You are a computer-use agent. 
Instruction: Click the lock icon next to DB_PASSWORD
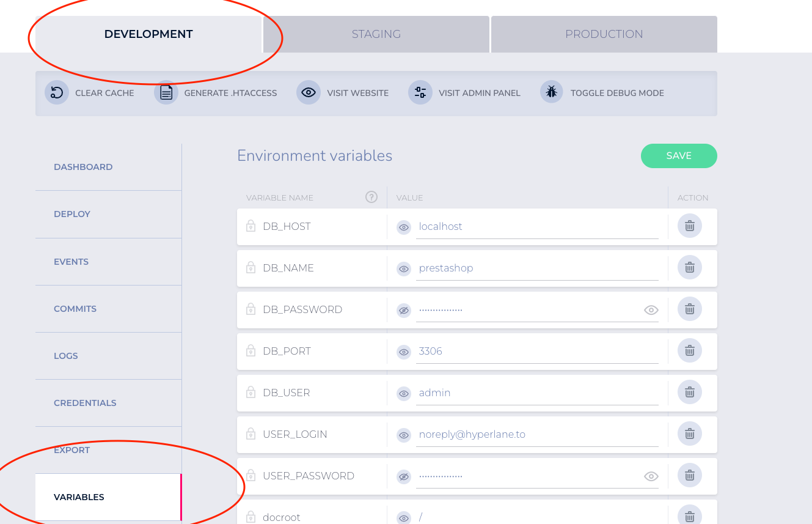tap(251, 309)
